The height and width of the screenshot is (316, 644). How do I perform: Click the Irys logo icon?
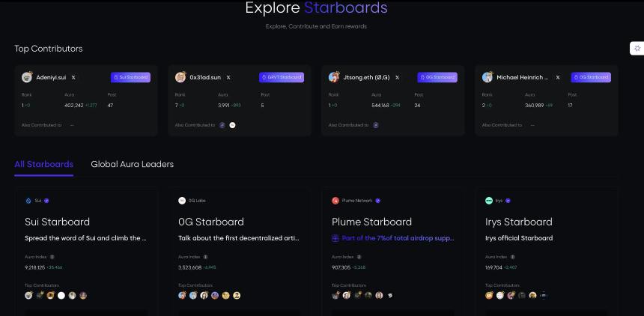click(x=489, y=201)
